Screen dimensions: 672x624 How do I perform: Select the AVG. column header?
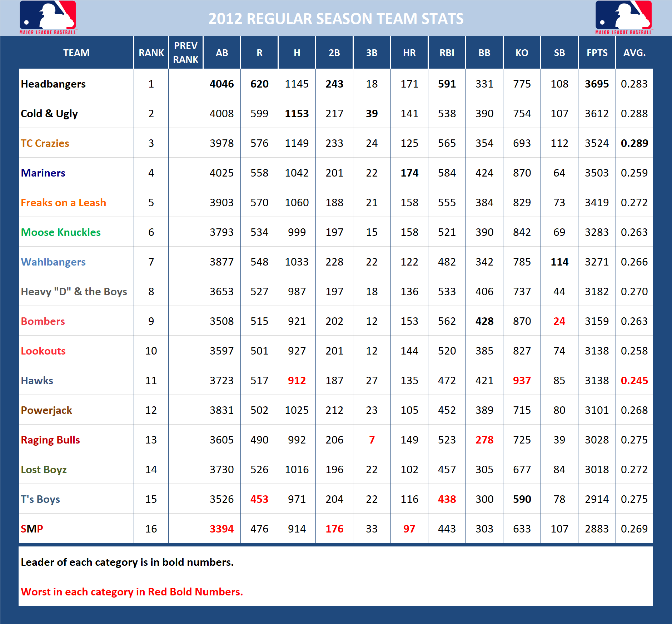point(634,53)
